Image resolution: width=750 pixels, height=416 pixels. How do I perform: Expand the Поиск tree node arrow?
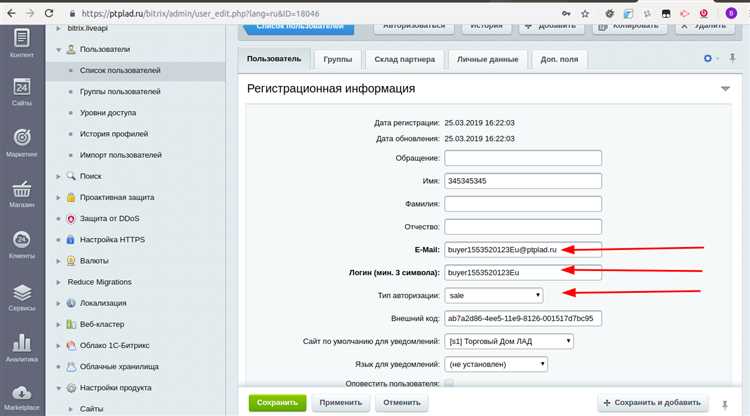point(58,176)
